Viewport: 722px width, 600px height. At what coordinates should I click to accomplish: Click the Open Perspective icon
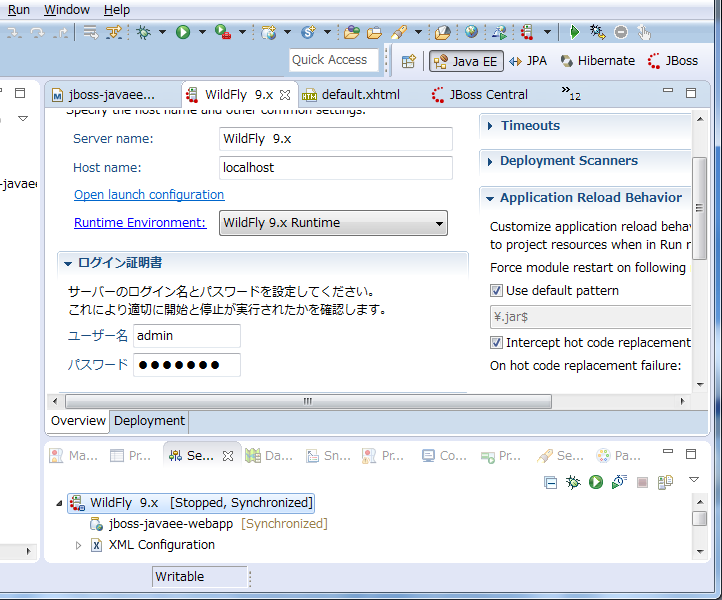coord(408,61)
